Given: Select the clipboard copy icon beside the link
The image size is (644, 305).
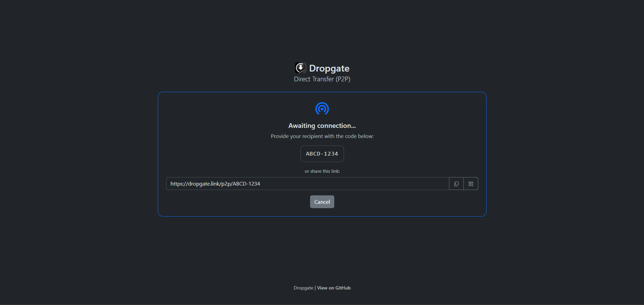Looking at the screenshot, I should [x=456, y=183].
